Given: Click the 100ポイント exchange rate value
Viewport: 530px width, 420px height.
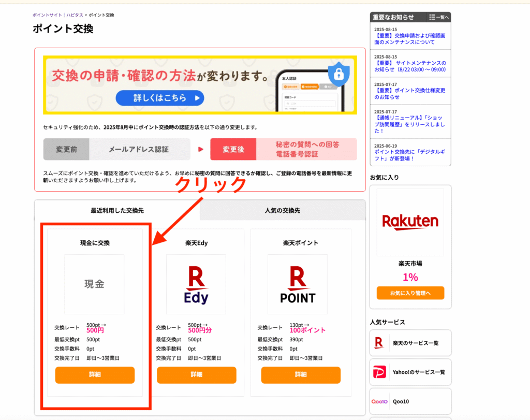Looking at the screenshot, I should click(307, 330).
